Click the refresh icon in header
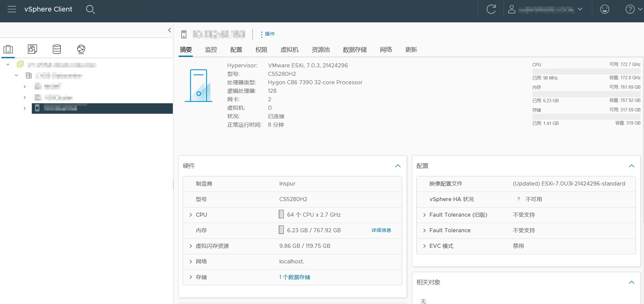Image resolution: width=644 pixels, height=304 pixels. (x=491, y=9)
